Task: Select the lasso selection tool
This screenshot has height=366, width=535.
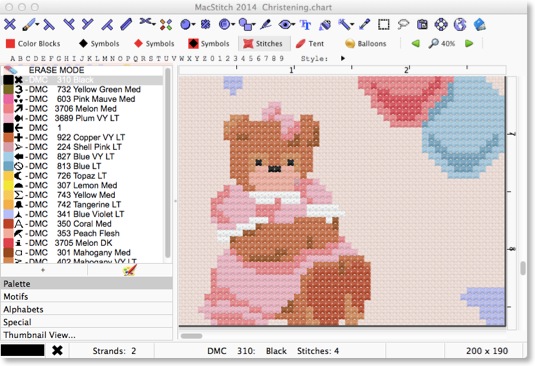Action: tap(403, 24)
